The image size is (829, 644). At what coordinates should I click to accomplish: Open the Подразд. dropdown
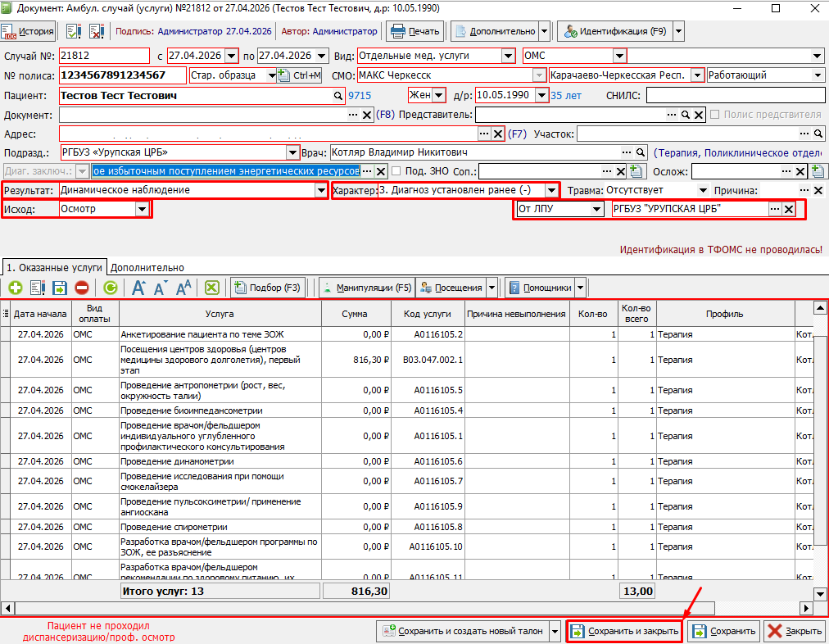pos(292,152)
